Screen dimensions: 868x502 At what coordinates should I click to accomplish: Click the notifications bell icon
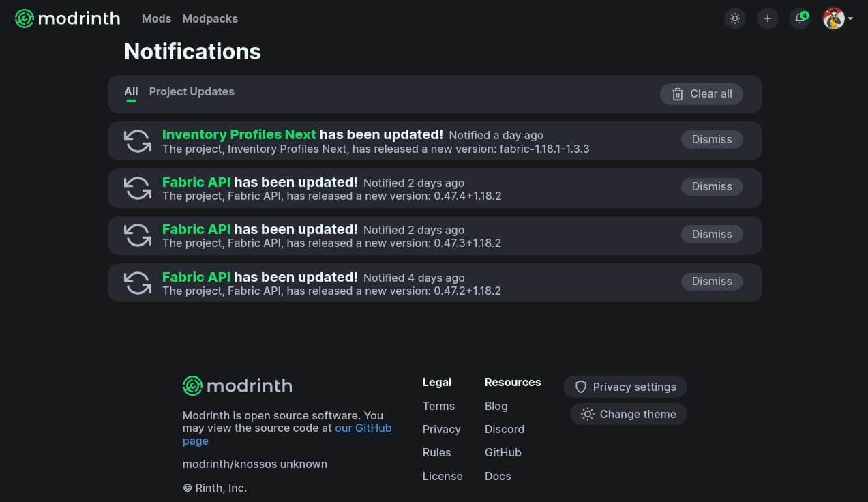(x=799, y=18)
